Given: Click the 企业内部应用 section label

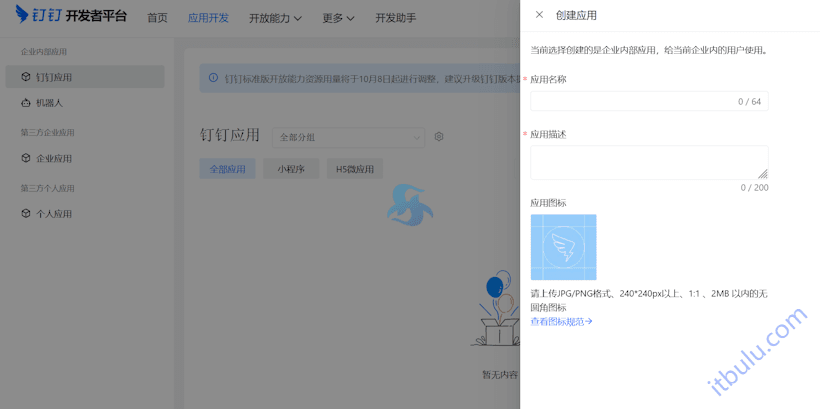Looking at the screenshot, I should click(43, 52).
